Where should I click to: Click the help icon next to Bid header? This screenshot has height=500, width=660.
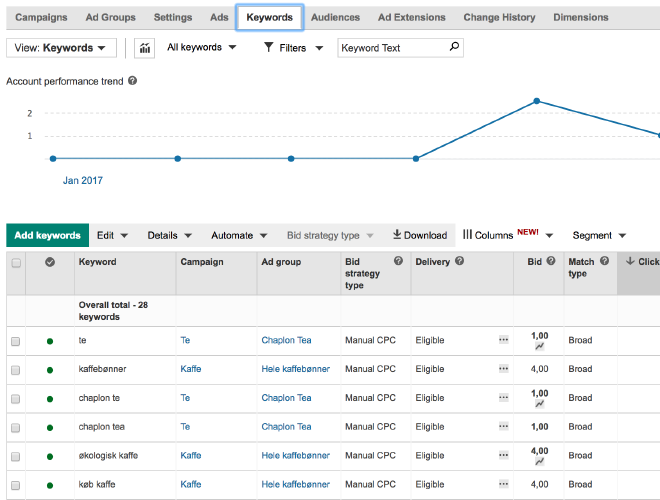[x=551, y=261]
